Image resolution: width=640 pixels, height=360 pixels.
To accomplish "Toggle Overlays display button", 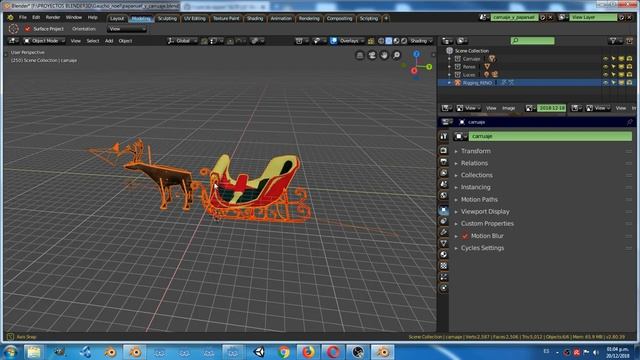I will click(x=333, y=41).
